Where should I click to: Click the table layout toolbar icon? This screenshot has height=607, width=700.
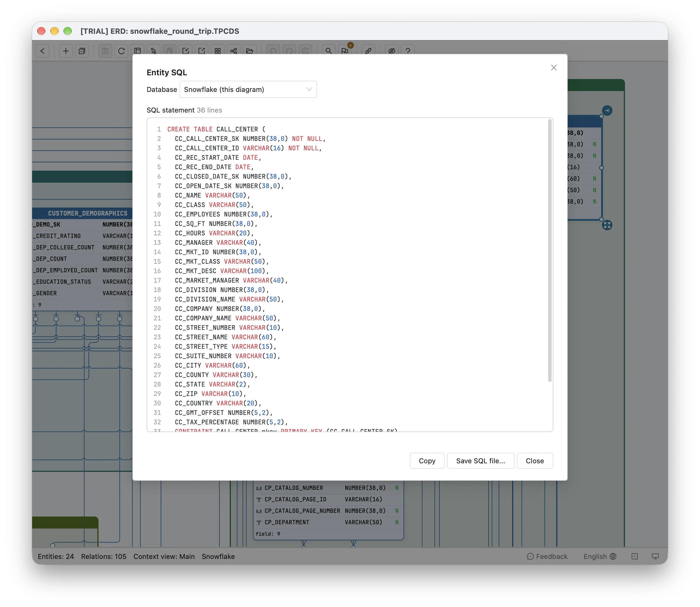[x=137, y=51]
